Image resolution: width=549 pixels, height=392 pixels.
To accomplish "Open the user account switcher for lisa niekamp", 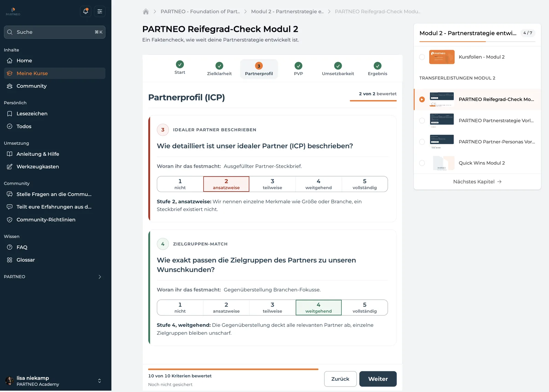I will (55, 381).
